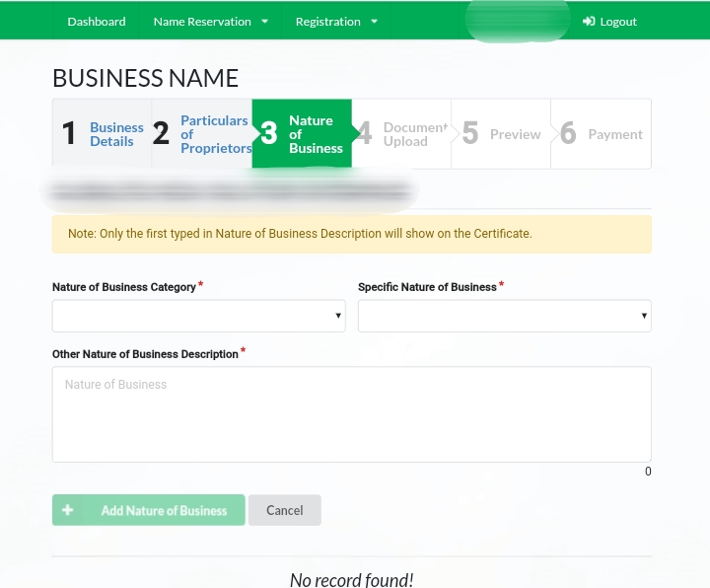The width and height of the screenshot is (710, 588).
Task: Click the plus icon on Add button
Action: 68,510
